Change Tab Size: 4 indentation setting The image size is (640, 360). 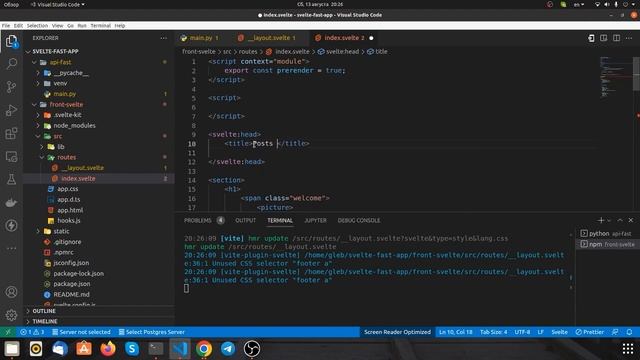click(493, 332)
